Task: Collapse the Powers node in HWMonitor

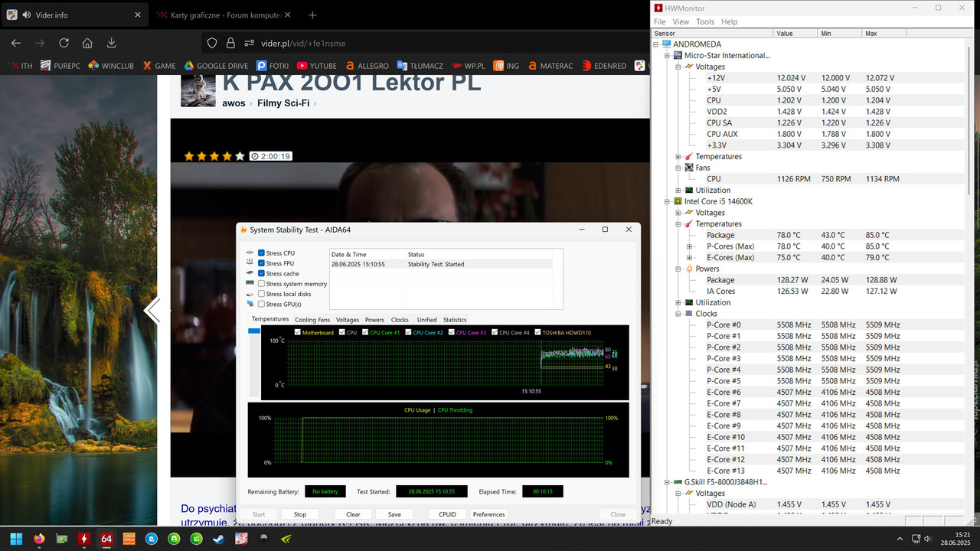Action: tap(678, 269)
